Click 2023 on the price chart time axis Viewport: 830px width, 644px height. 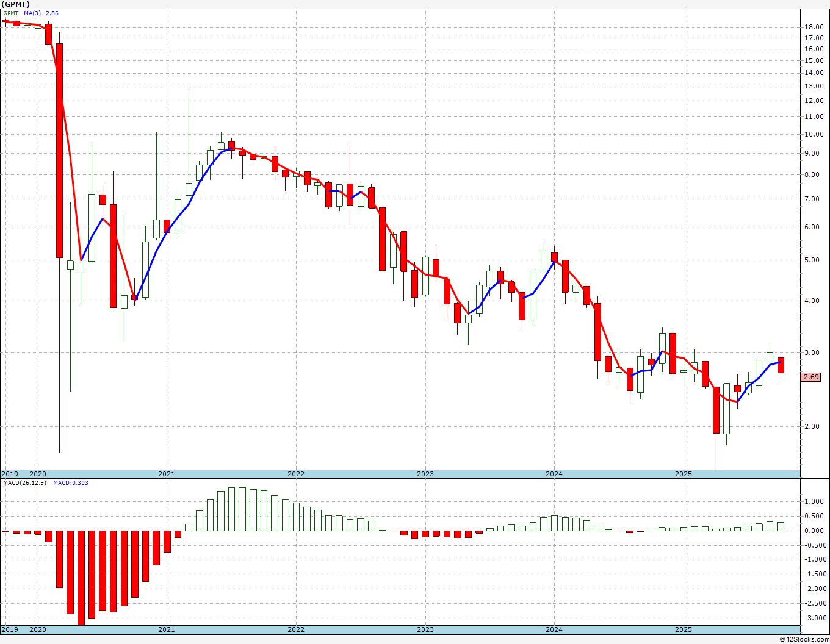click(x=425, y=474)
